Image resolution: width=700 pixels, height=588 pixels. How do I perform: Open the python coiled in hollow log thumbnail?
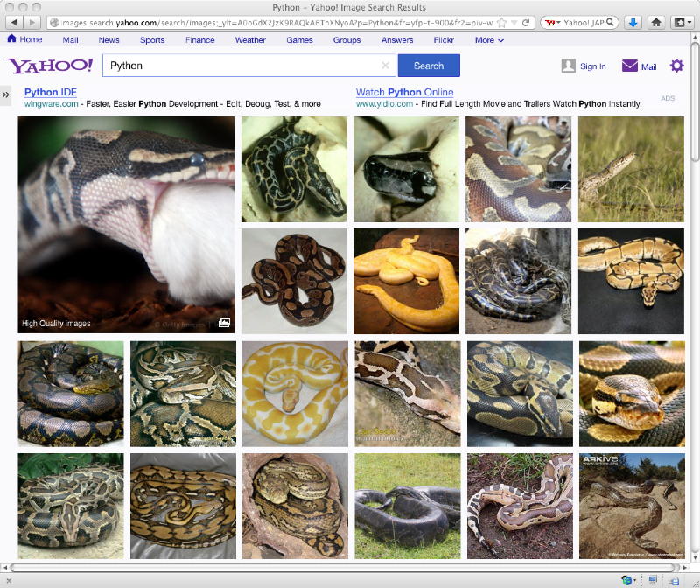[x=295, y=507]
